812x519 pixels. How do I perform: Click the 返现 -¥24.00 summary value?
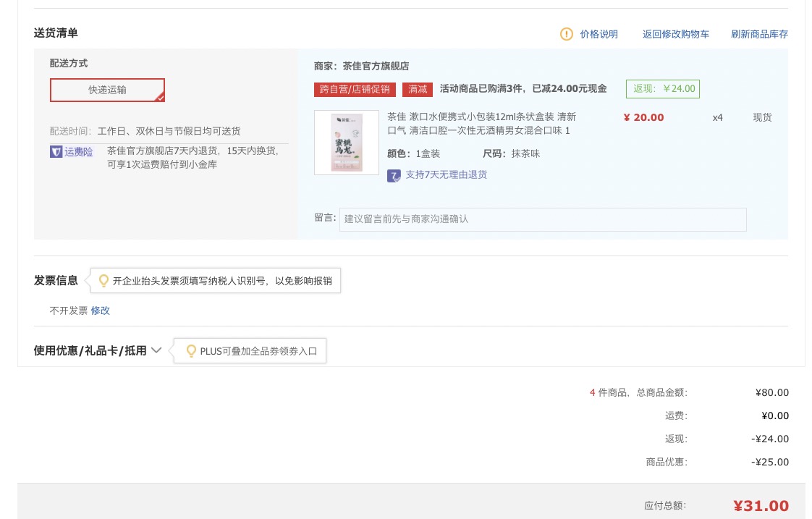[x=770, y=439]
